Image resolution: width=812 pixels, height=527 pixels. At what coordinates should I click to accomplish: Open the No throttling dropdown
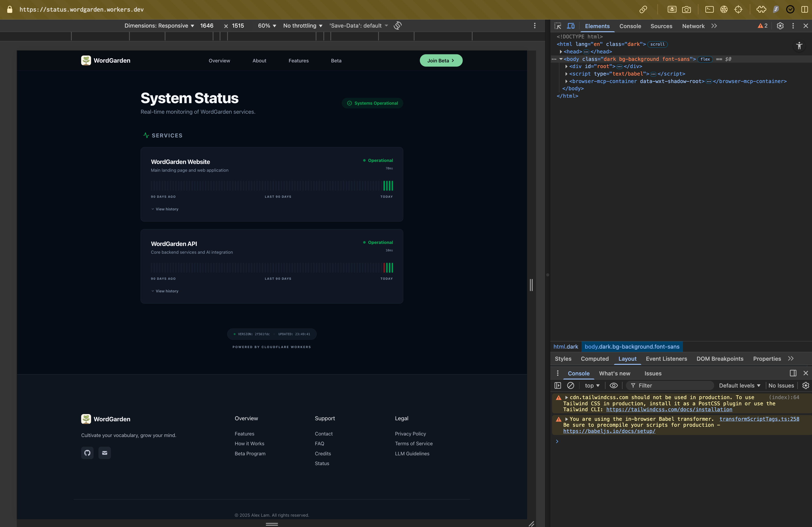click(302, 26)
